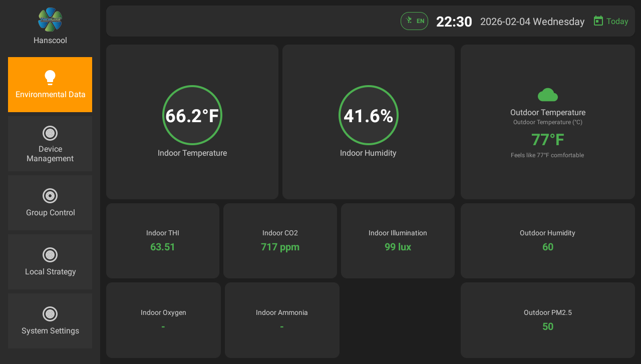The width and height of the screenshot is (641, 364).
Task: Click the Outdoor Temperature (°C) subtitle
Action: point(548,122)
